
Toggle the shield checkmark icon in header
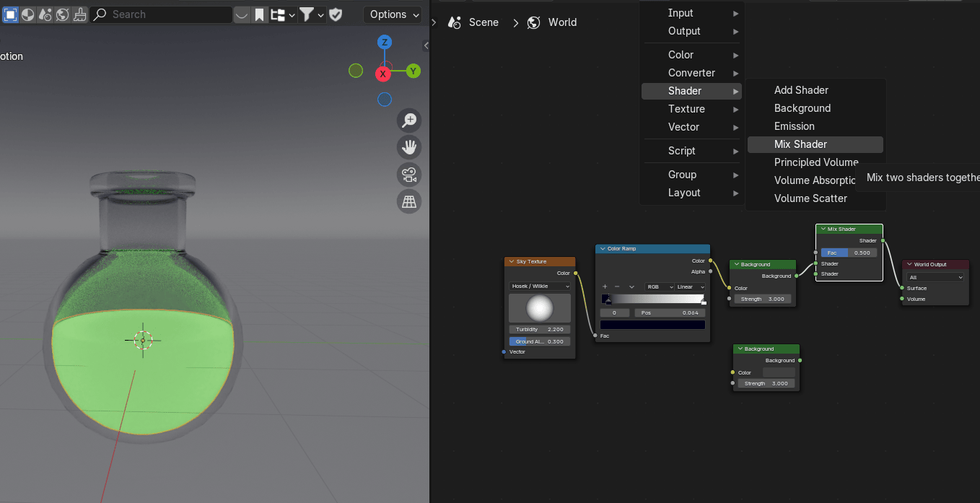click(x=336, y=14)
